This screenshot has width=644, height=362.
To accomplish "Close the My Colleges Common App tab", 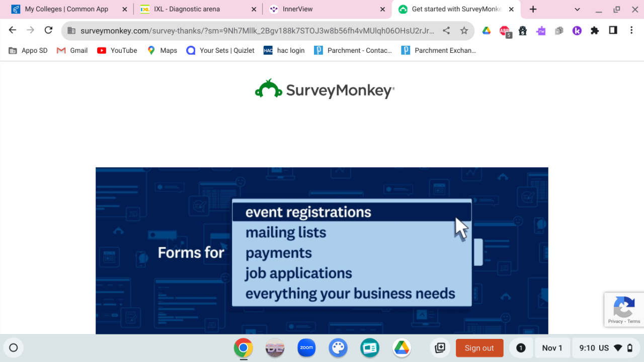I will [125, 9].
